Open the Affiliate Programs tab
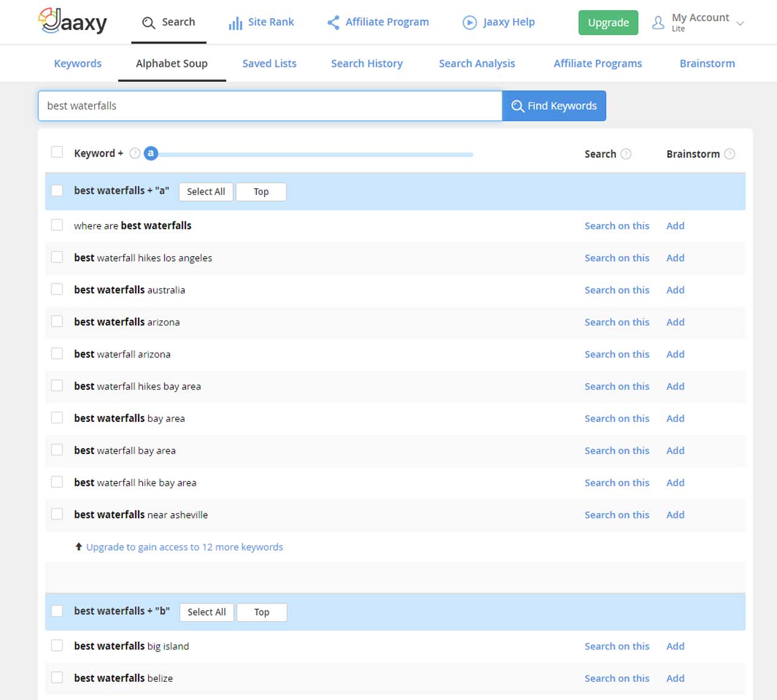This screenshot has height=700, width=777. point(598,63)
